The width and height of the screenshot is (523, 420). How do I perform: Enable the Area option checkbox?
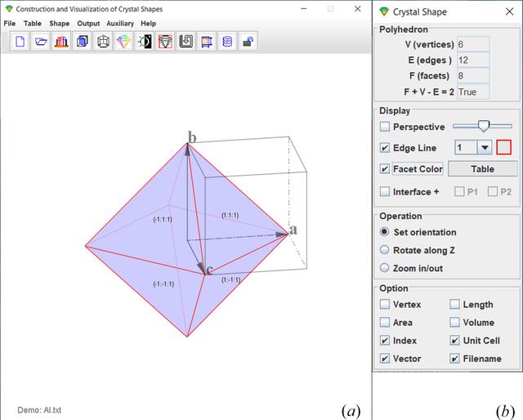pyautogui.click(x=385, y=322)
